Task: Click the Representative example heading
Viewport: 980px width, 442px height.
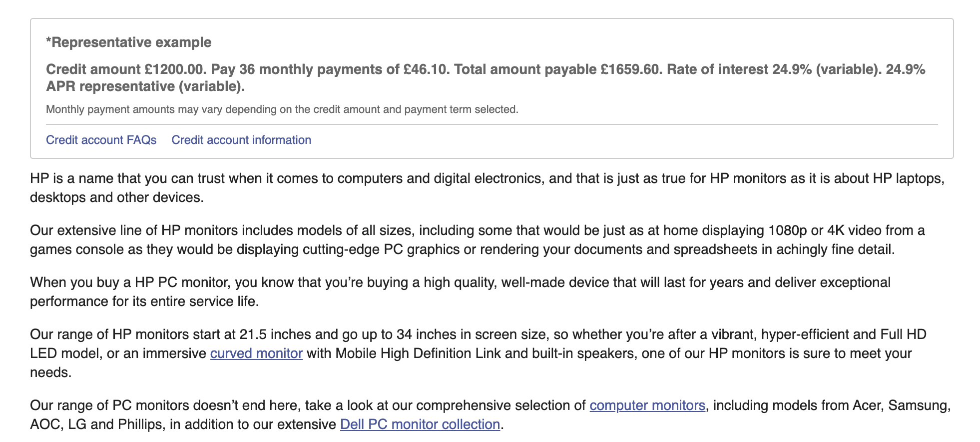Action: tap(129, 42)
